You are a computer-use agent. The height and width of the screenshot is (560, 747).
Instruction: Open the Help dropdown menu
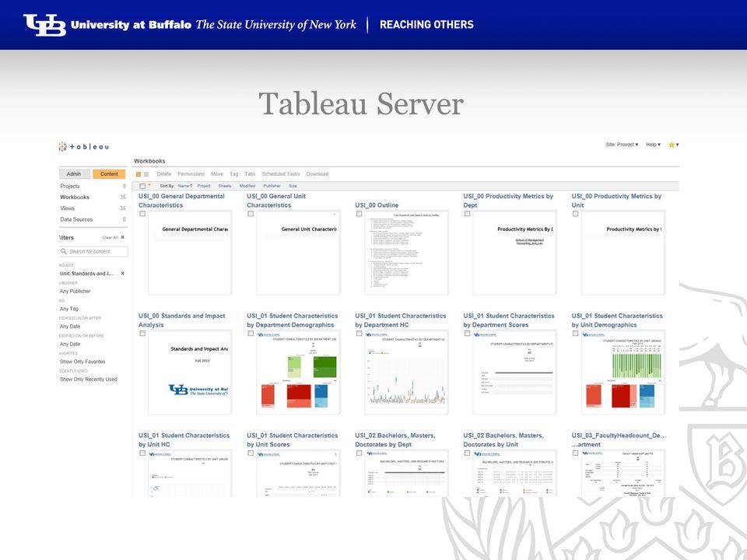click(653, 145)
